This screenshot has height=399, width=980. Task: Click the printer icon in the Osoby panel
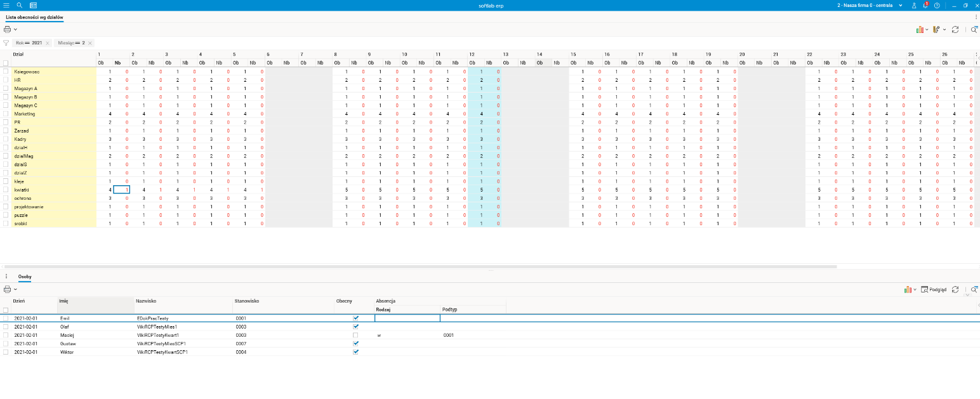8,289
